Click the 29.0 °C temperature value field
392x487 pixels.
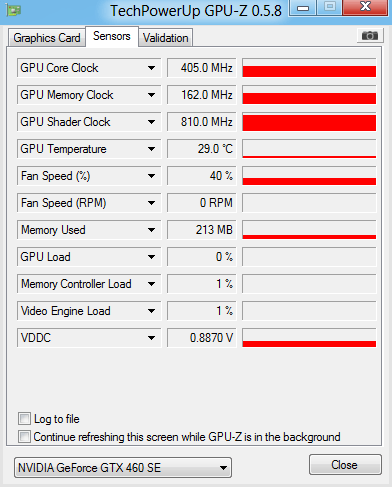tap(202, 149)
